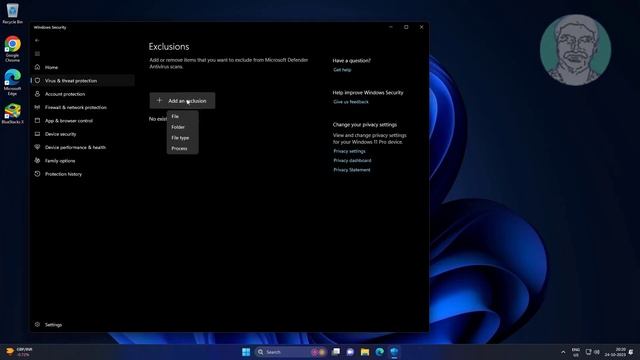The image size is (640, 360).
Task: Open the notifications bell icon
Action: (631, 352)
